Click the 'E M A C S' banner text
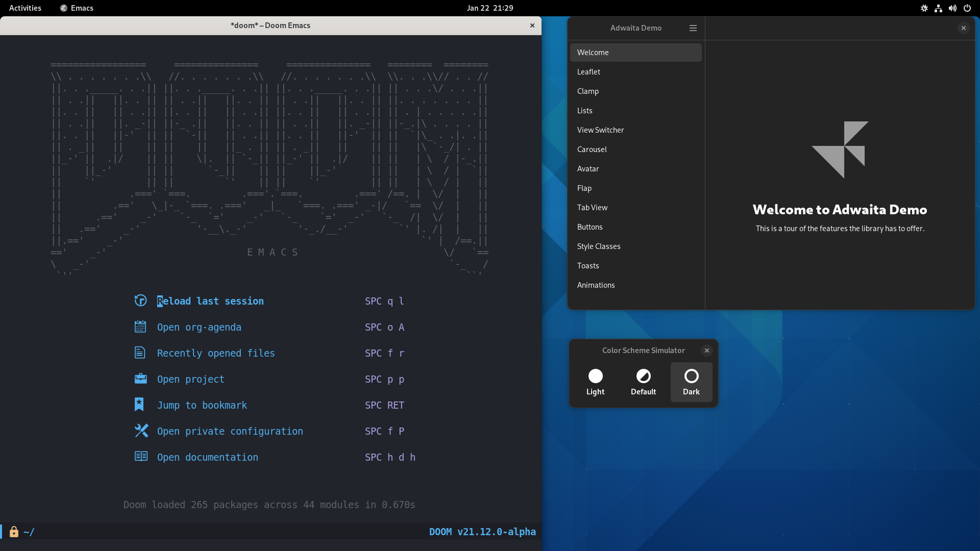This screenshot has height=551, width=980. click(273, 252)
